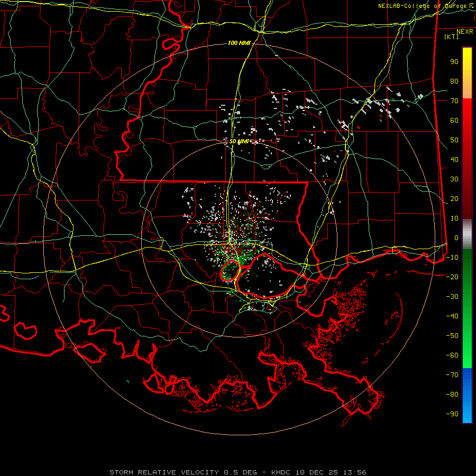Click the [KT] units label

(452, 36)
